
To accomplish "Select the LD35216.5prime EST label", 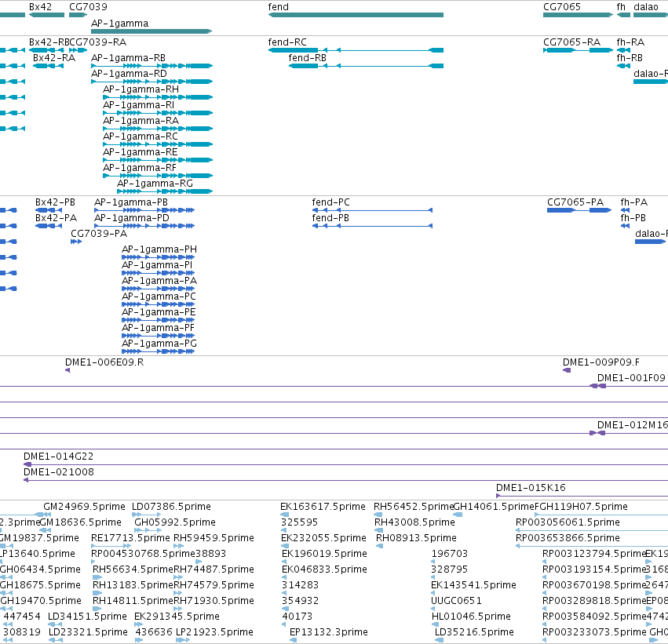I will (474, 632).
